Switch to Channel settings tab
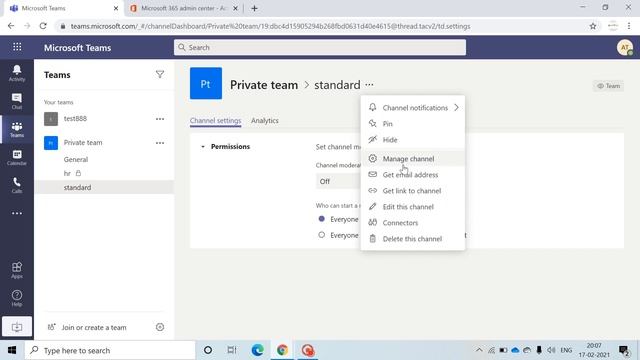Screen dimensions: 640x360 click(x=216, y=120)
